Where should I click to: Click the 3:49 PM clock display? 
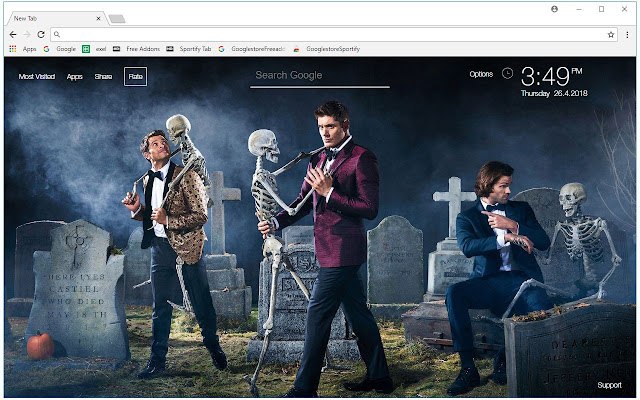pyautogui.click(x=552, y=76)
